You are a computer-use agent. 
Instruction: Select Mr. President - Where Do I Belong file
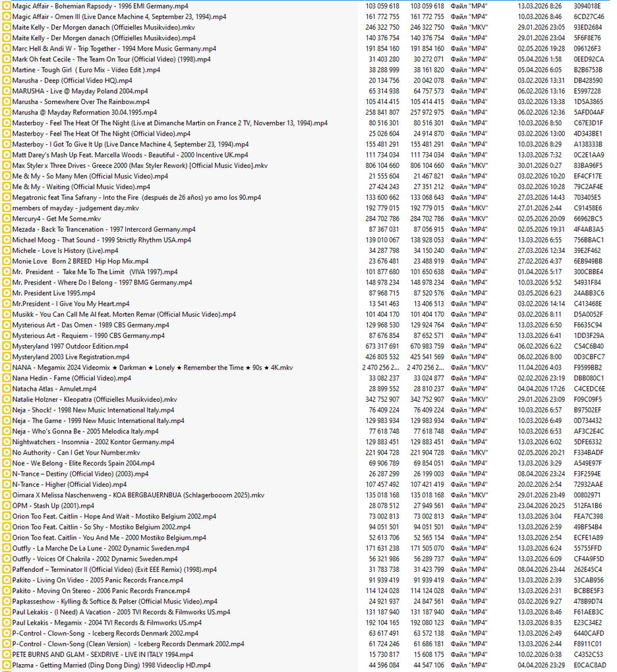pyautogui.click(x=102, y=283)
